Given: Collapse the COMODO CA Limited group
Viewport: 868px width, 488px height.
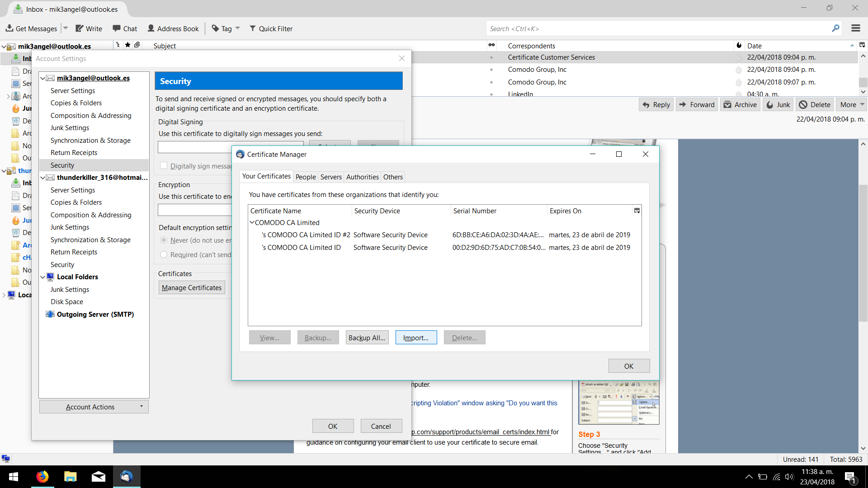Looking at the screenshot, I should point(252,222).
